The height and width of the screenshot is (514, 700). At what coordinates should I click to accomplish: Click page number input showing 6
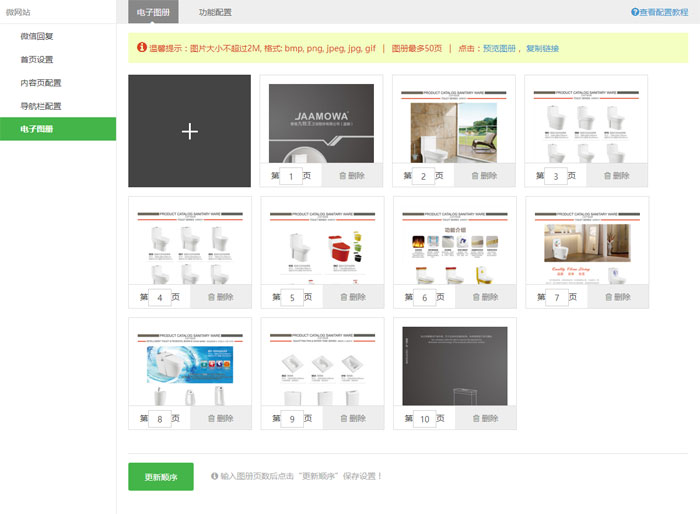[423, 298]
